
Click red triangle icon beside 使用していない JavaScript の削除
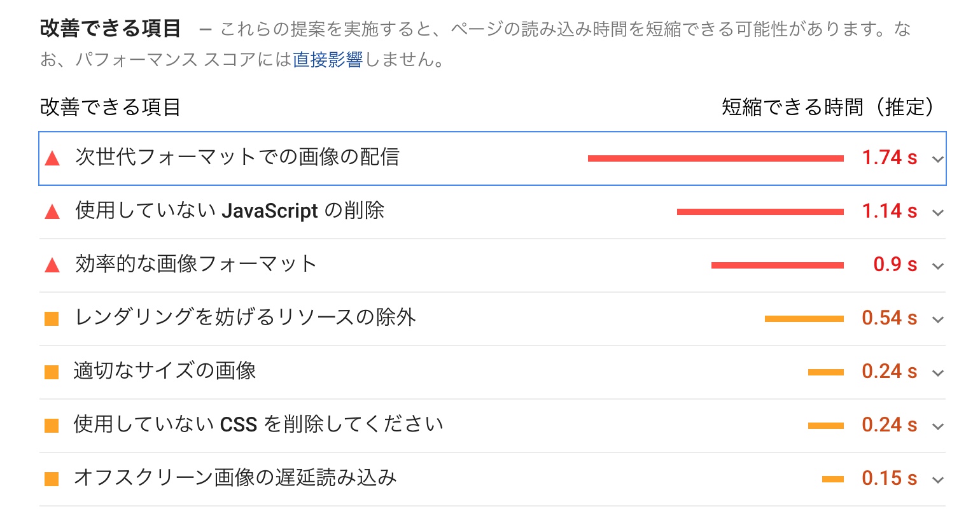tap(52, 212)
